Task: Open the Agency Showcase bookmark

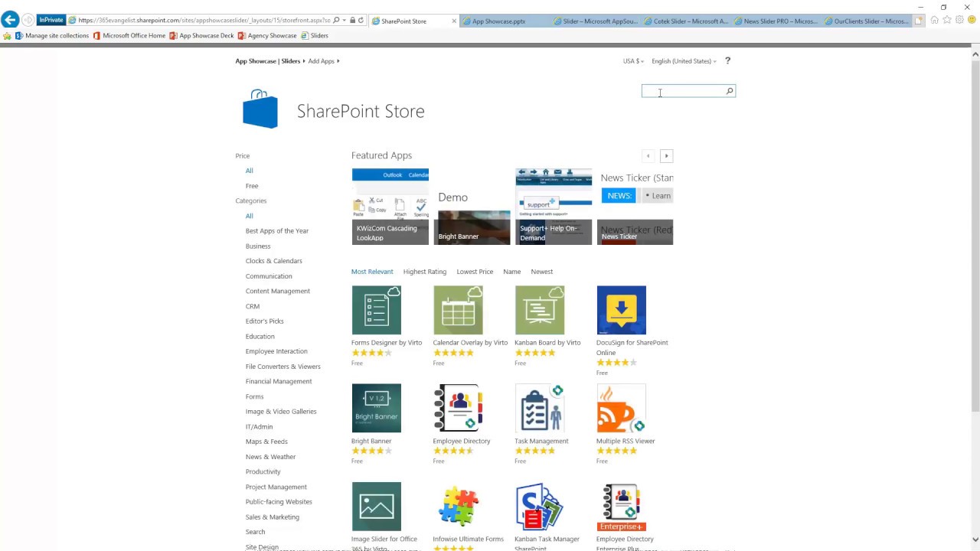Action: point(267,35)
